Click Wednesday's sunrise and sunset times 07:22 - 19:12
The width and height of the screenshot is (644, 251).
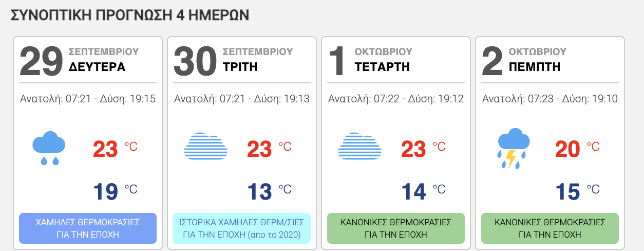coord(396,99)
